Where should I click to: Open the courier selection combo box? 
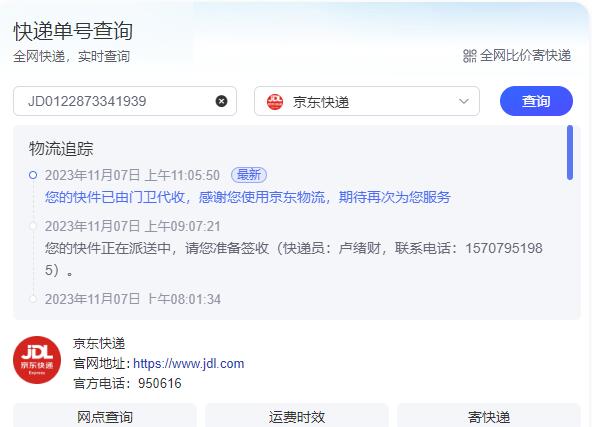click(x=367, y=101)
